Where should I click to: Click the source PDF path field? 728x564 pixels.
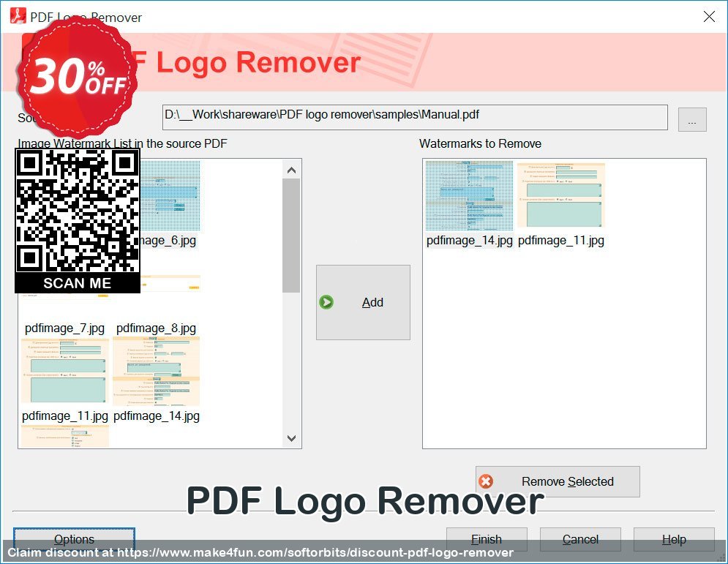(415, 118)
